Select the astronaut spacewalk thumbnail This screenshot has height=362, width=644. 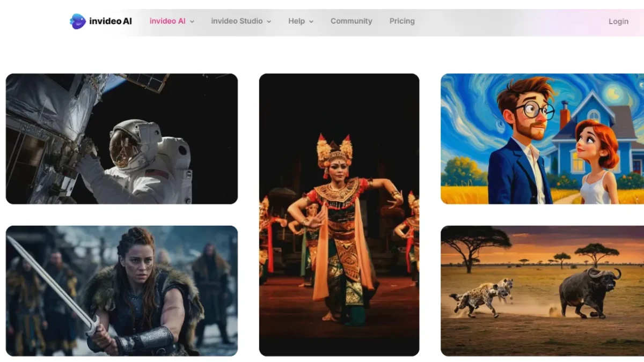(x=121, y=138)
